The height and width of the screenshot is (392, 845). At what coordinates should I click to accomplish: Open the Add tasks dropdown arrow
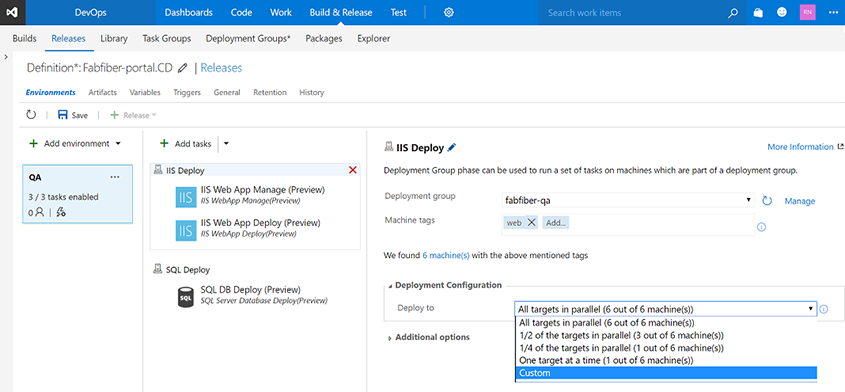point(226,143)
